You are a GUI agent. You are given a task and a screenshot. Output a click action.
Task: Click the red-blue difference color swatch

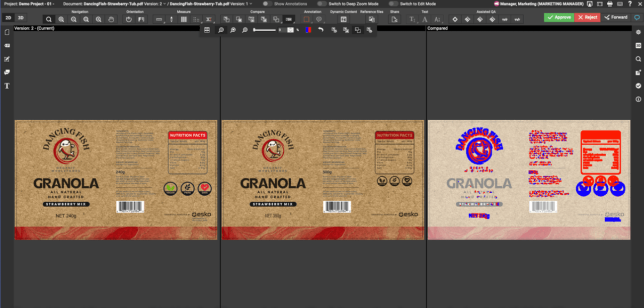tap(308, 30)
